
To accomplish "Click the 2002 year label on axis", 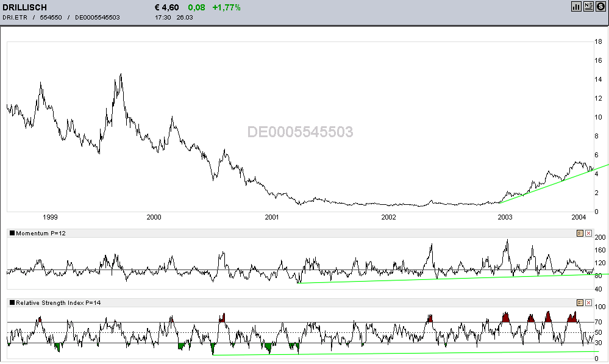I will coord(388,217).
